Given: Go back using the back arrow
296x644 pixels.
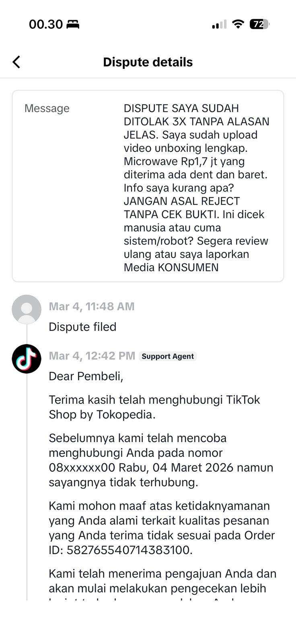Looking at the screenshot, I should 16,62.
